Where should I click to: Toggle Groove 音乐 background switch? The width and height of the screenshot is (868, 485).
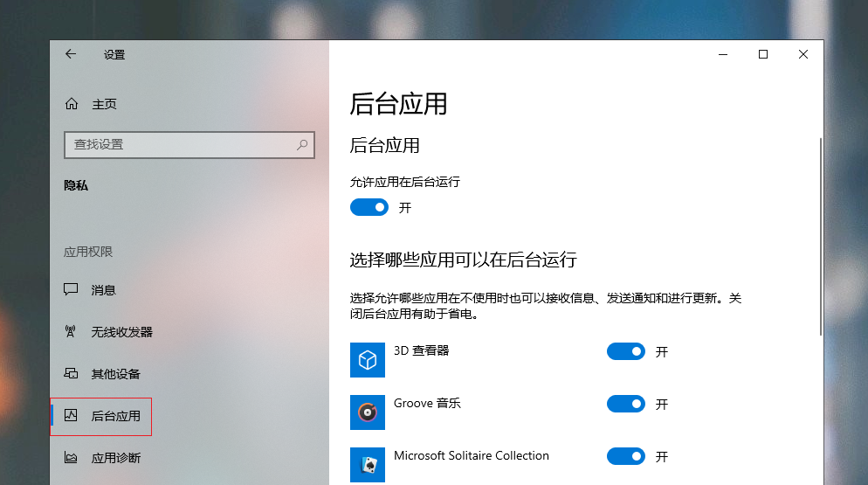(x=626, y=404)
